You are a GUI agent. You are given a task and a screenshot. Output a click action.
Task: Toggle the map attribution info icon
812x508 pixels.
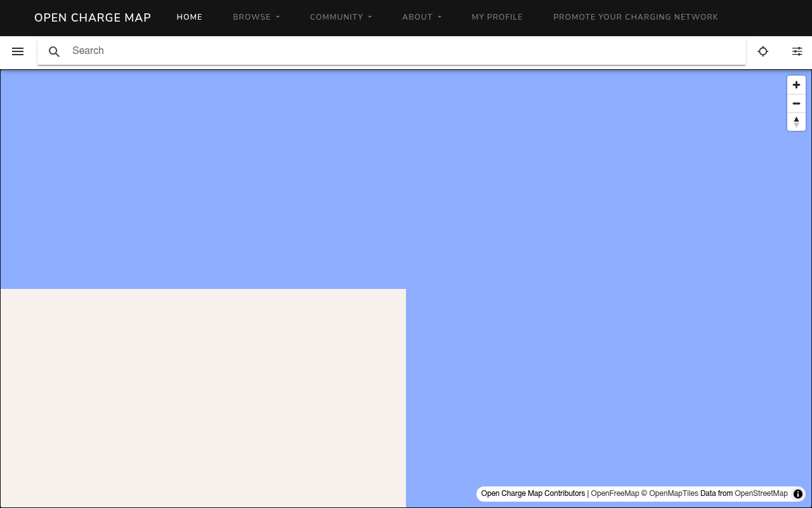tap(798, 494)
